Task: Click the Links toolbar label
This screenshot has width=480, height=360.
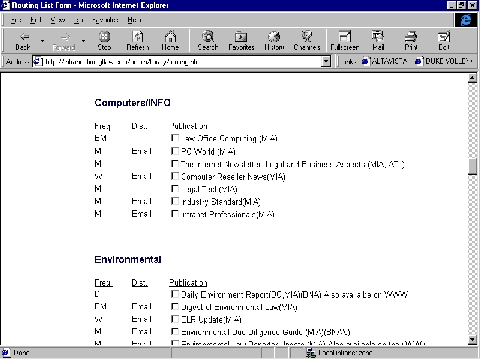Action: (x=349, y=62)
